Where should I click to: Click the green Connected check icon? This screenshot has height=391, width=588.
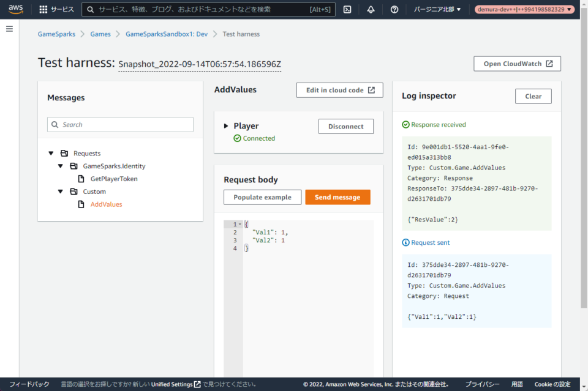[x=237, y=138]
